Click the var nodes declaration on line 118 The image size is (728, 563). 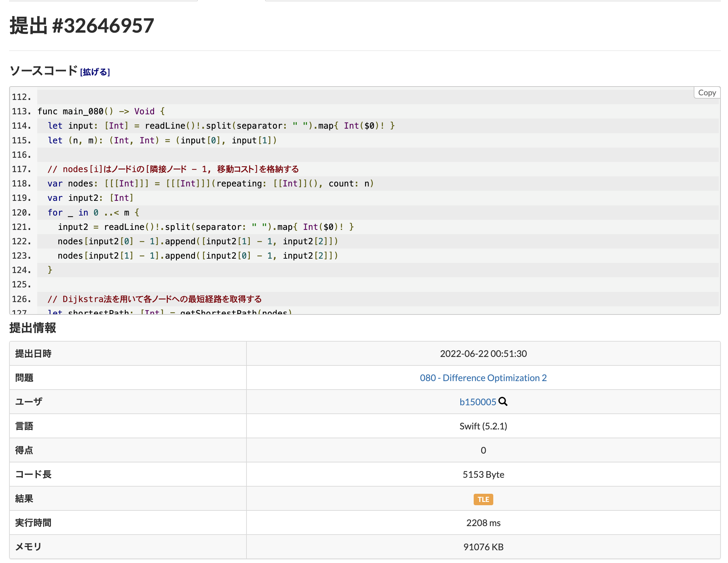tap(210, 184)
